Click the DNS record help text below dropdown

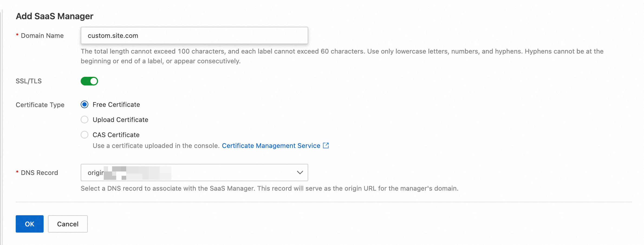(x=269, y=188)
